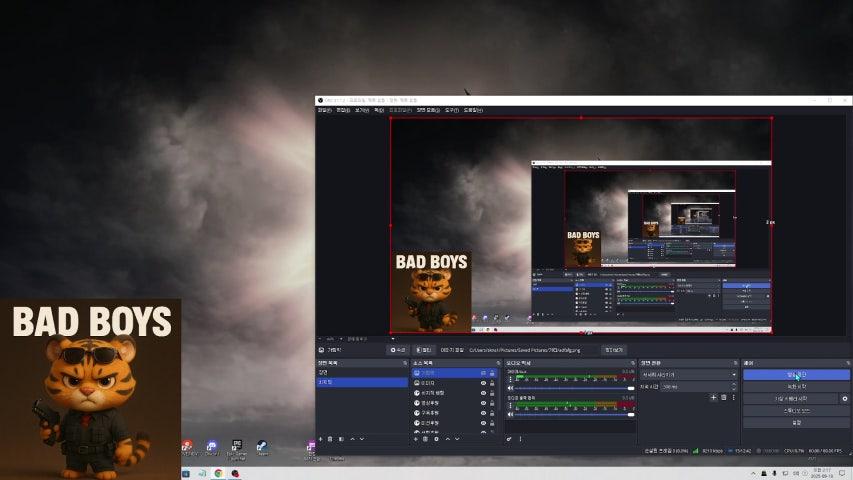
Task: Click the virtual camera start button
Action: tap(791, 398)
